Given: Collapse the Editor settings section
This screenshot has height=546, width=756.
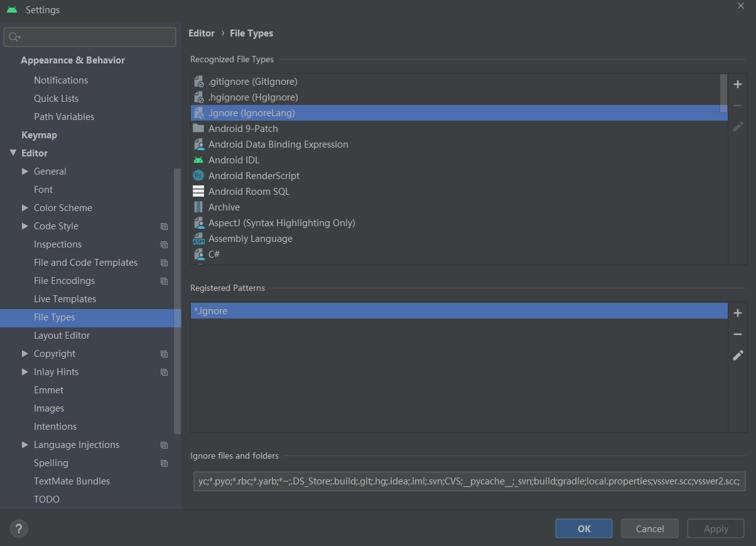Looking at the screenshot, I should (13, 153).
